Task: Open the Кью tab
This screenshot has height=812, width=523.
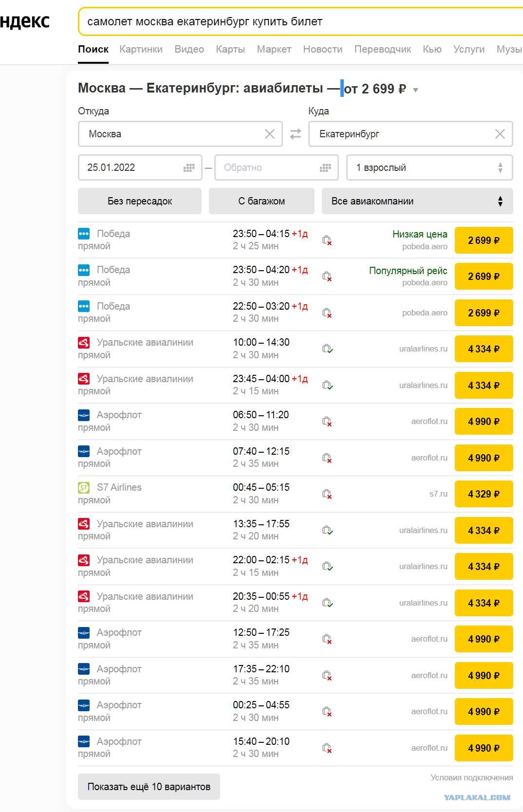Action: tap(432, 49)
